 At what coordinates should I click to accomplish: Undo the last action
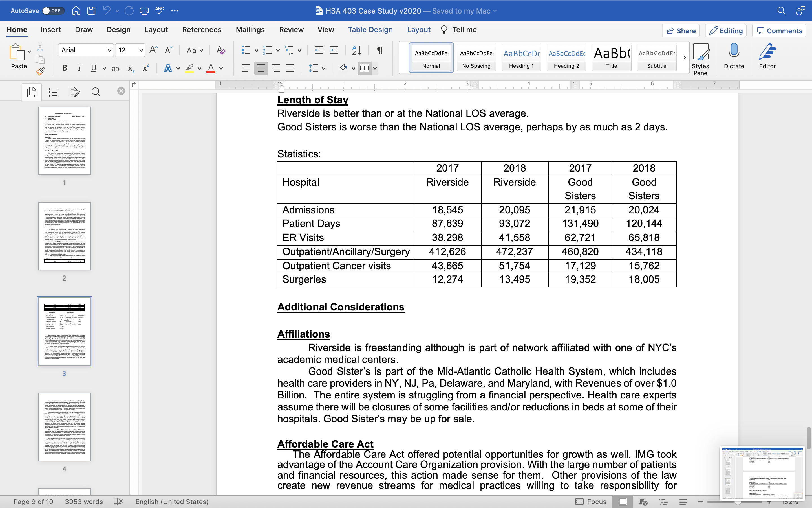point(107,11)
